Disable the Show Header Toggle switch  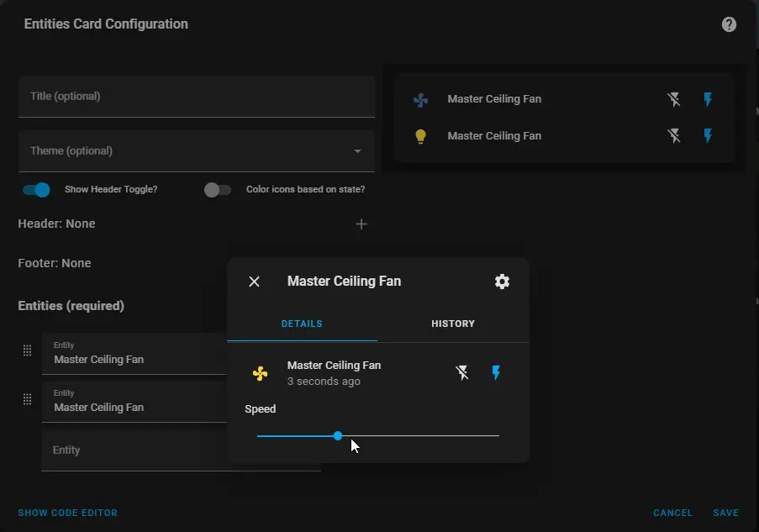click(x=36, y=190)
